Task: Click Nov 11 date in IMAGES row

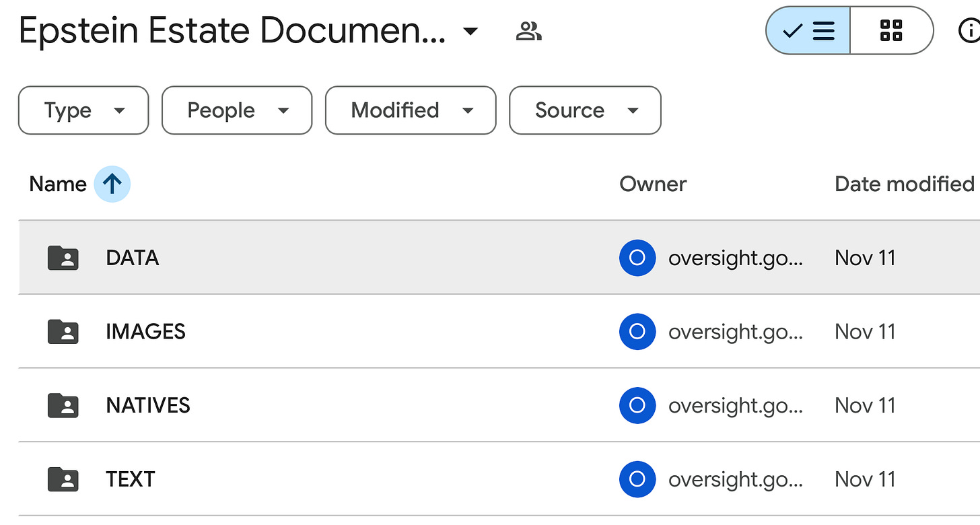Action: (865, 331)
